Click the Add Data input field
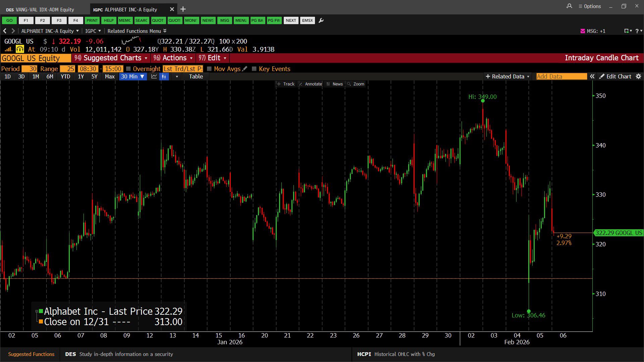Screen dimensions: 644x362 561,76
